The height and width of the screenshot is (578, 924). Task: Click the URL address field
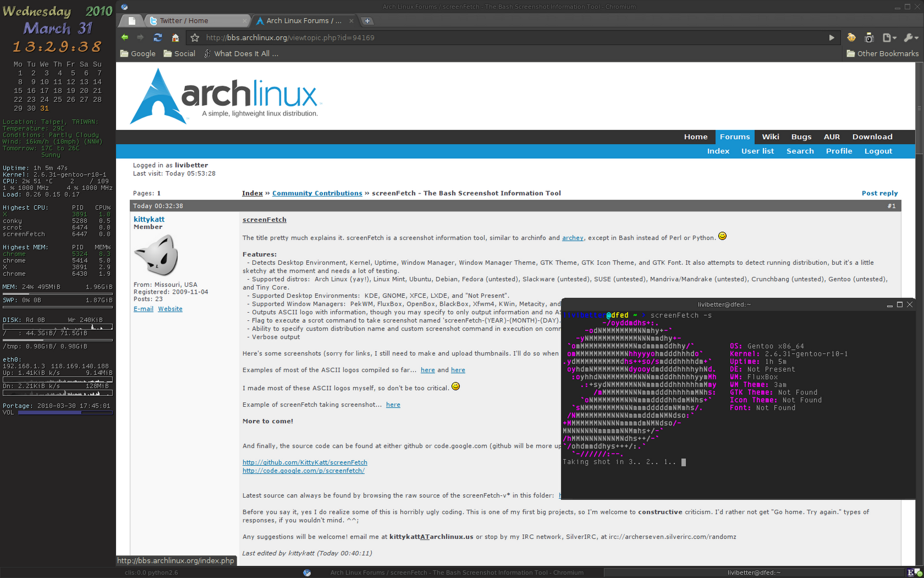click(x=514, y=38)
